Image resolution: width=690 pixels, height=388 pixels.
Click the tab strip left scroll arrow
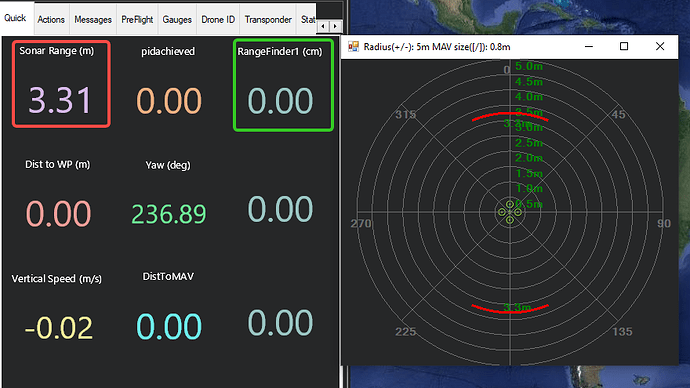coord(323,26)
